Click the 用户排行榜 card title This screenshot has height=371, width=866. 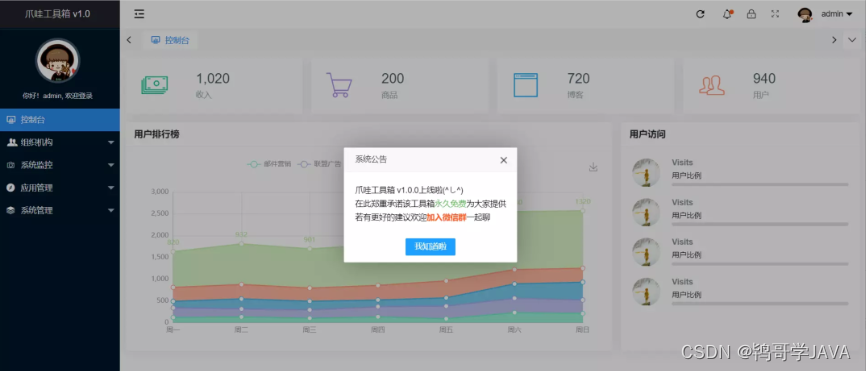[156, 134]
